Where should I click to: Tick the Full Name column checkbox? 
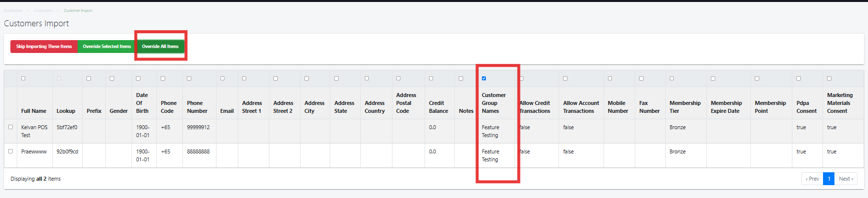[23, 78]
